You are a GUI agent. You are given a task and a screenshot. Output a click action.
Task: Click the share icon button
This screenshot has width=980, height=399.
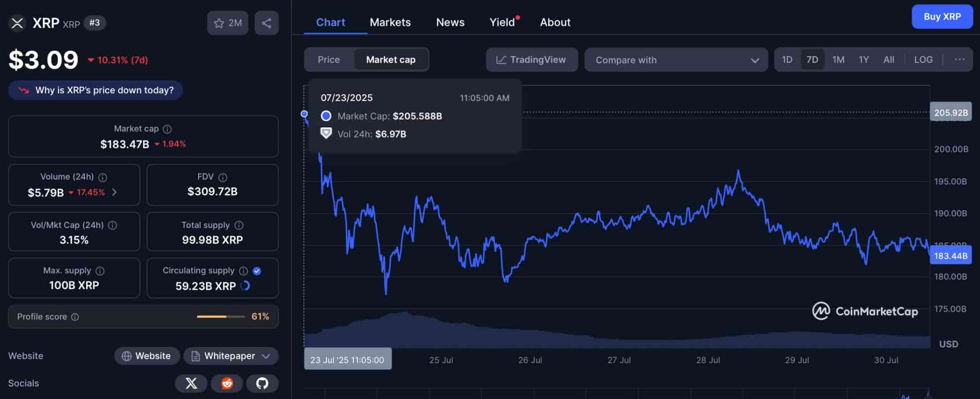coord(267,23)
